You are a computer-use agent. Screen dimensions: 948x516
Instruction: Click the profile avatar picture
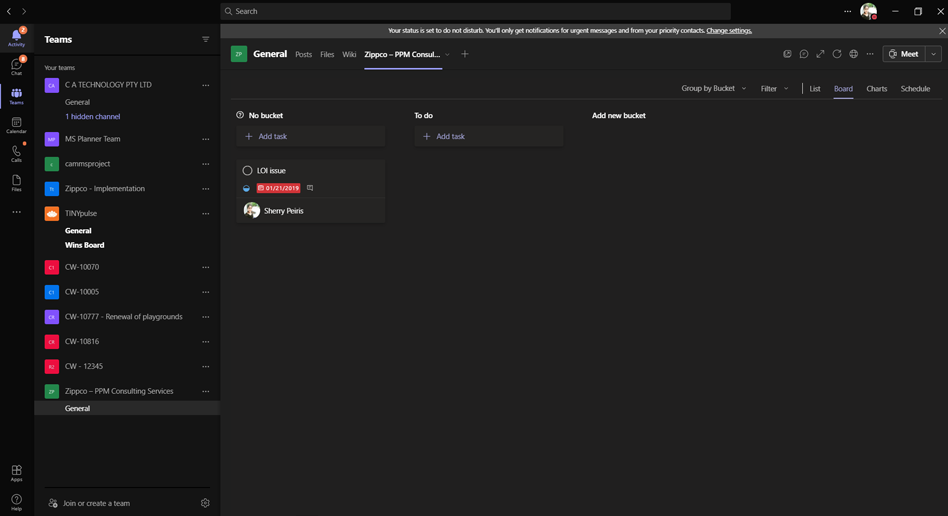[868, 11]
